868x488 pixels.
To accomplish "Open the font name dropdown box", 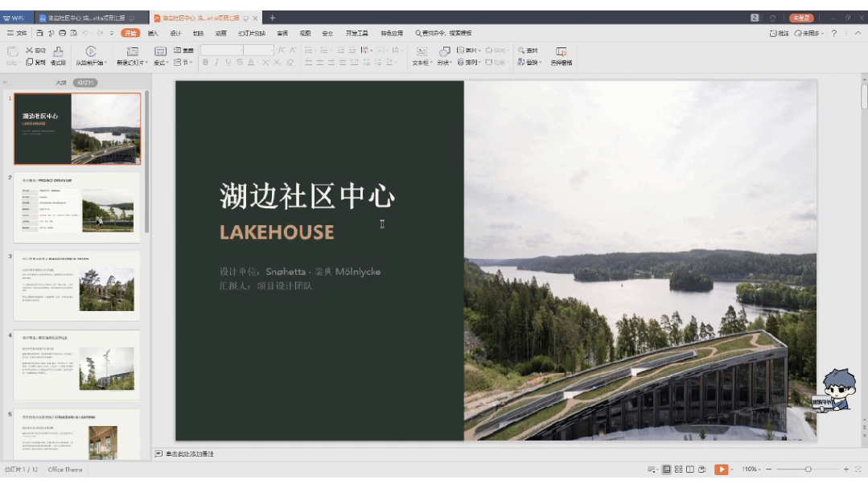I will click(222, 51).
